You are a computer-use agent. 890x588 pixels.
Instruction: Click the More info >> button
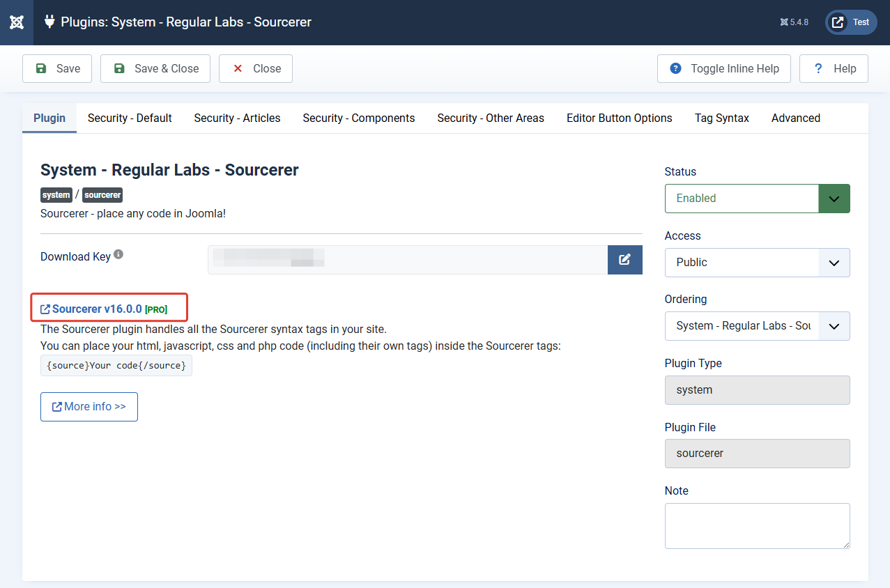point(89,407)
